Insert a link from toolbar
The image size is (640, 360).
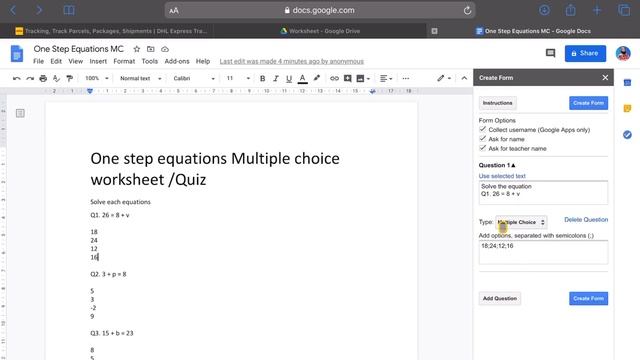[x=334, y=78]
